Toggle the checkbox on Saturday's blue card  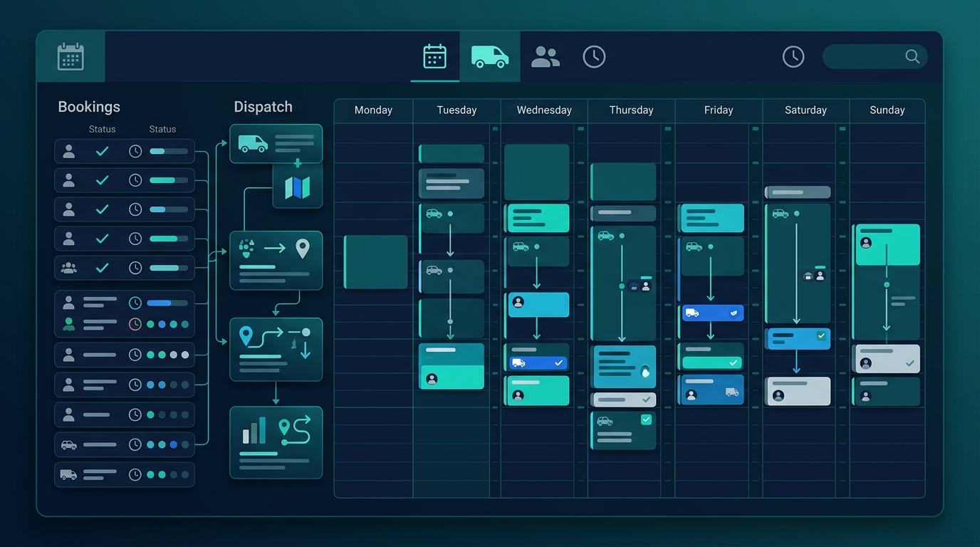coord(821,335)
